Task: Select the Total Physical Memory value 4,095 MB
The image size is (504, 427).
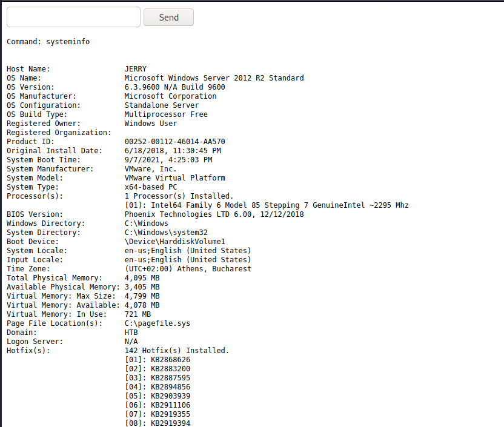Action: pos(142,278)
